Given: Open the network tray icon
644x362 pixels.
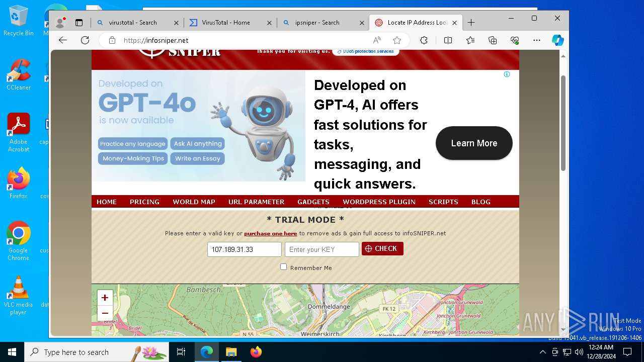Looking at the screenshot, I should pos(567,352).
